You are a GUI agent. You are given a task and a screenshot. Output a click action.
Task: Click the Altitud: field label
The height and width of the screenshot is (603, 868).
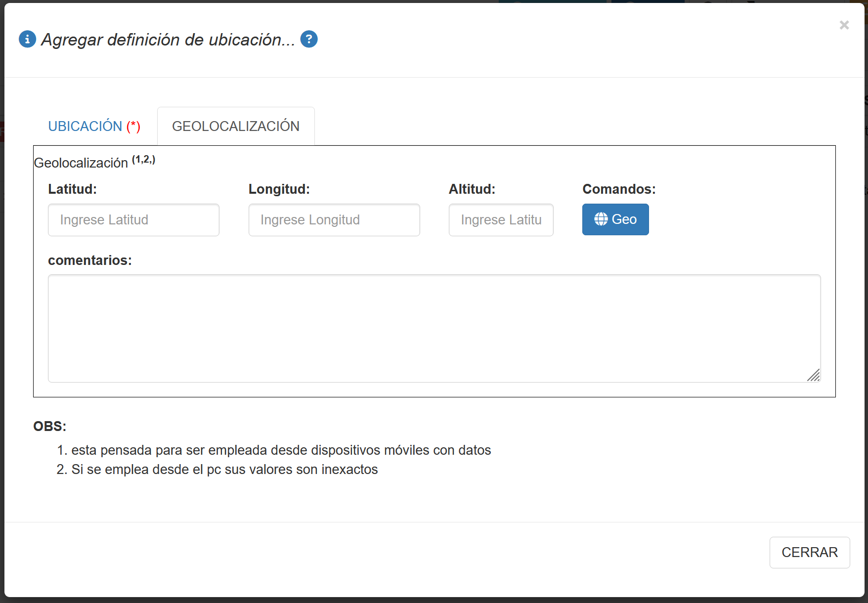(472, 189)
